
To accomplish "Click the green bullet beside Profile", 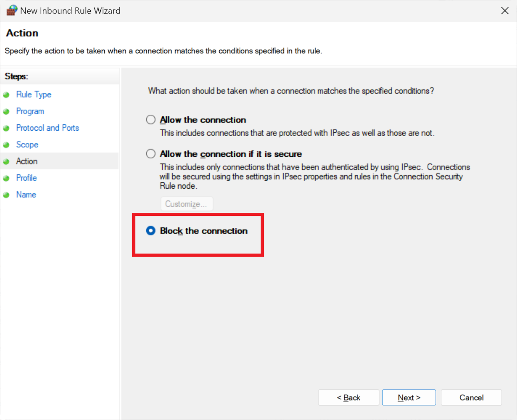I will 6,178.
